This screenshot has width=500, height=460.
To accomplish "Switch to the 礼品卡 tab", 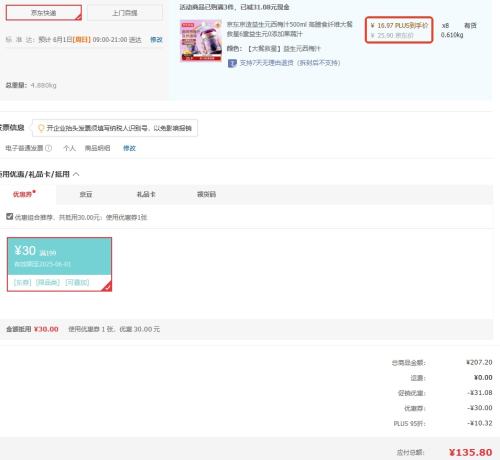I will pyautogui.click(x=146, y=194).
